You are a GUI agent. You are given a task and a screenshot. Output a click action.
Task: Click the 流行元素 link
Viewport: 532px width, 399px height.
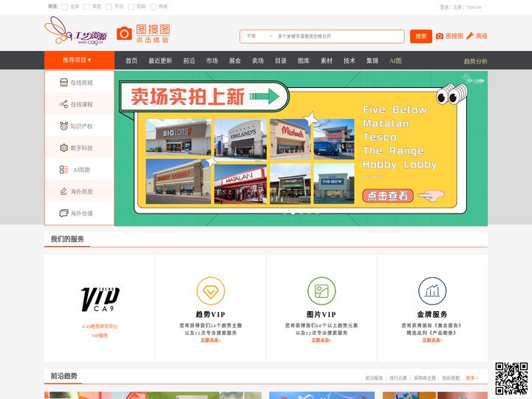click(398, 378)
